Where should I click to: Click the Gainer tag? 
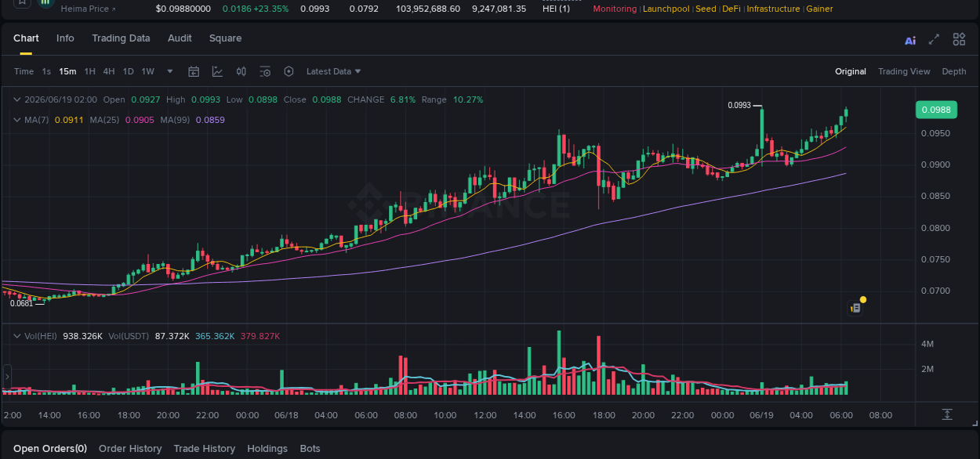click(819, 9)
